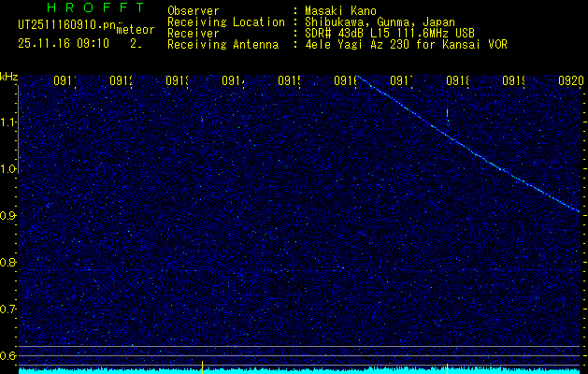
Task: Click the gray detection band bar on the left axis
Action: 18,129
